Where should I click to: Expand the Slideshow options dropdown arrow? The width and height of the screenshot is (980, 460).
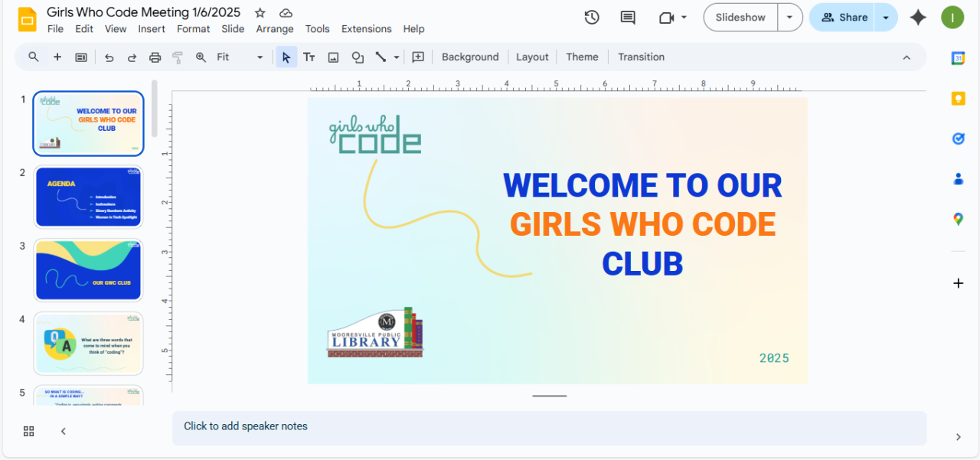point(789,18)
